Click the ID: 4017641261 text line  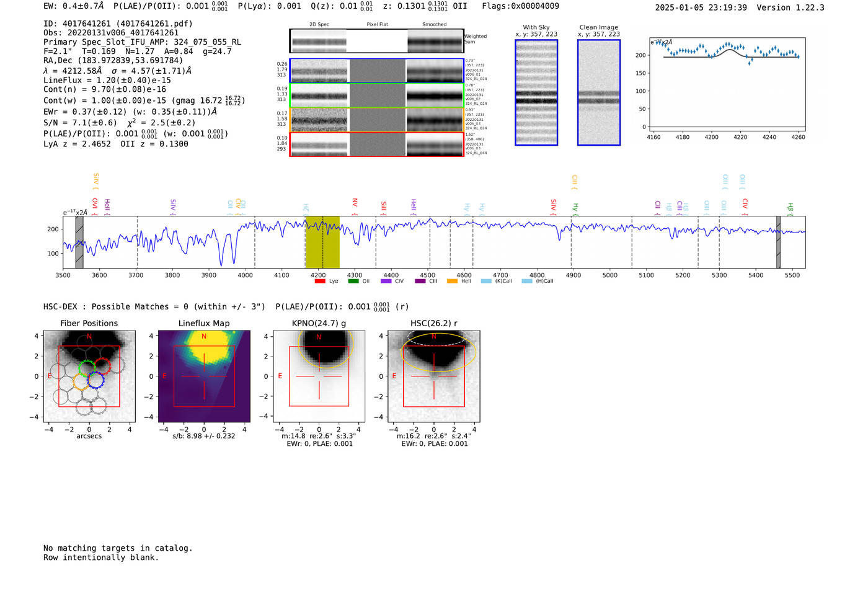pyautogui.click(x=118, y=24)
